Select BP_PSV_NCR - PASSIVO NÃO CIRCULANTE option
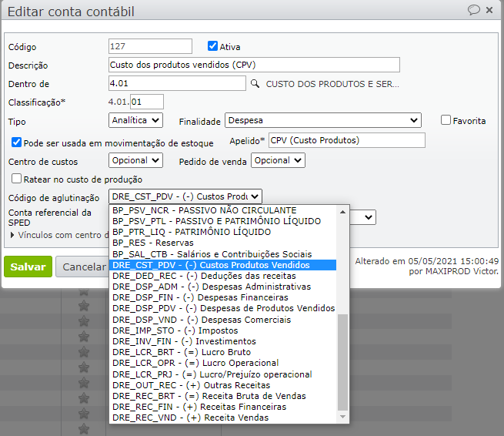The height and width of the screenshot is (436, 504). 222,210
